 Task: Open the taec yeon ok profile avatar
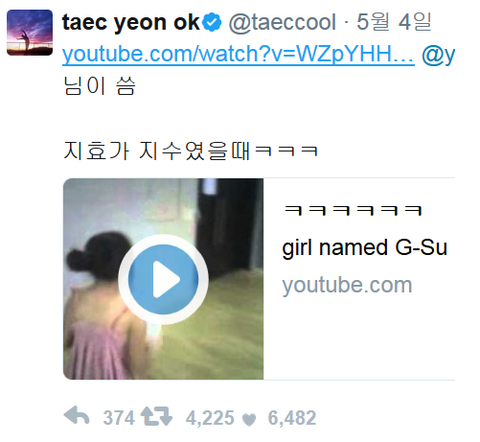[x=30, y=32]
